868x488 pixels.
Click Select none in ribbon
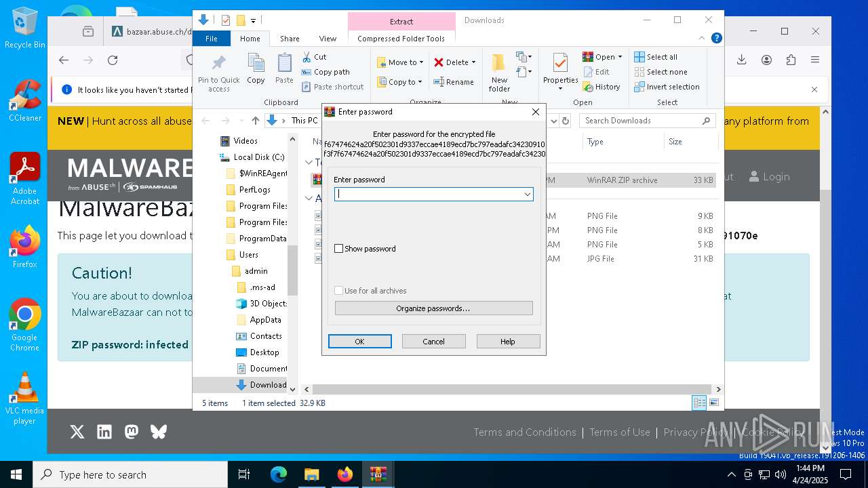[x=661, y=72]
